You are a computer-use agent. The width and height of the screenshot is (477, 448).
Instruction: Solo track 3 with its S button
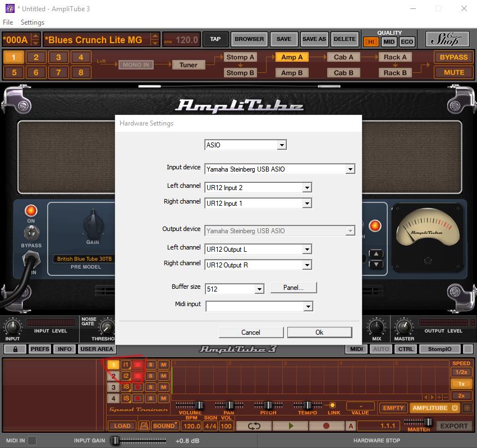[150, 387]
